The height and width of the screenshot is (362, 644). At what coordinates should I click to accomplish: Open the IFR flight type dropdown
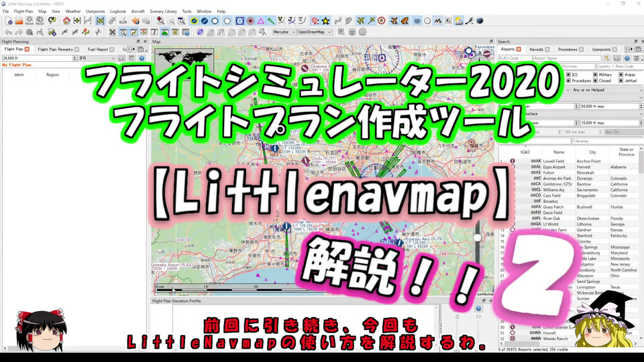click(x=97, y=58)
